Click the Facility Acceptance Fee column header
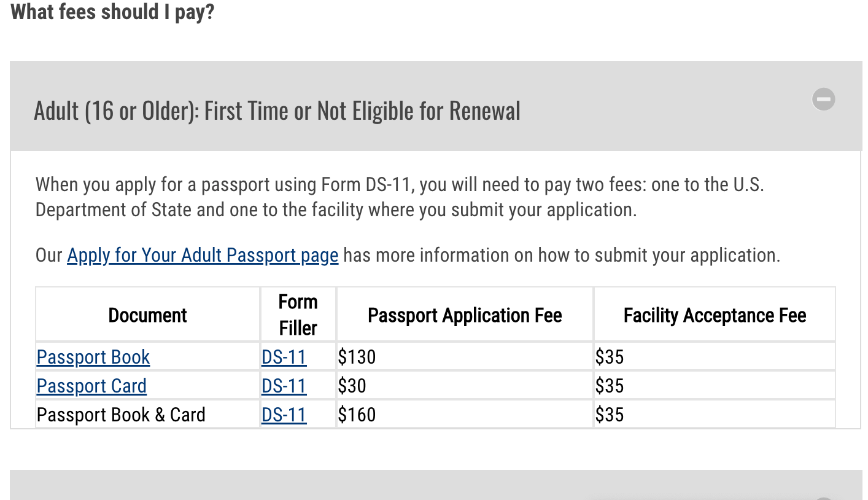Screen dimensions: 868x500 click(x=715, y=315)
